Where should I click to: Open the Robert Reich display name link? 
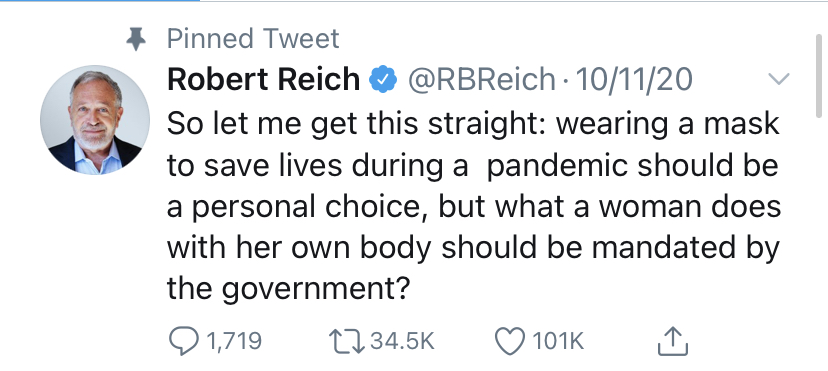click(x=263, y=79)
